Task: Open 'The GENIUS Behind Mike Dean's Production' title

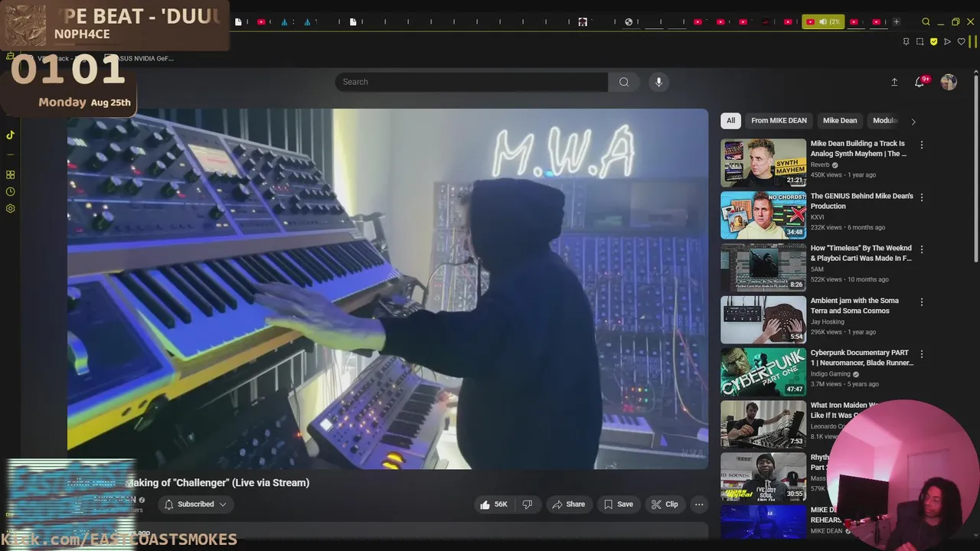Action: click(x=862, y=201)
